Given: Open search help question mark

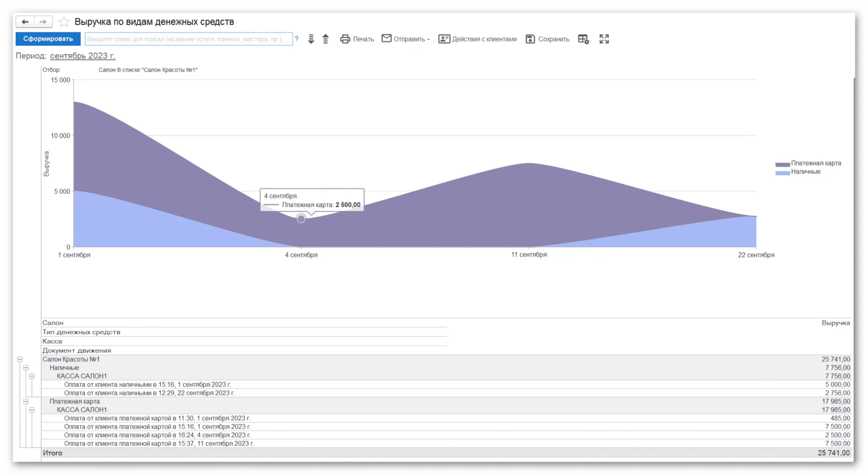Looking at the screenshot, I should (297, 39).
